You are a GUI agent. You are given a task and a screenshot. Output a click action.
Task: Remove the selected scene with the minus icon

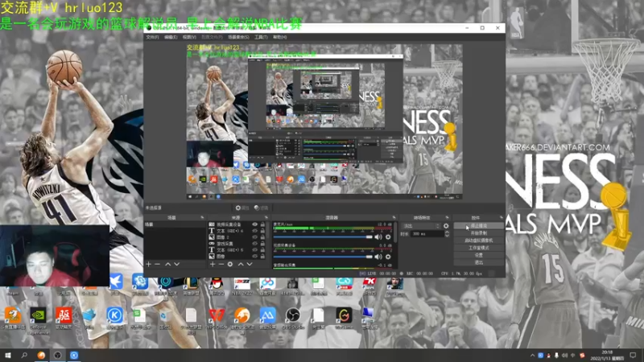tap(157, 264)
